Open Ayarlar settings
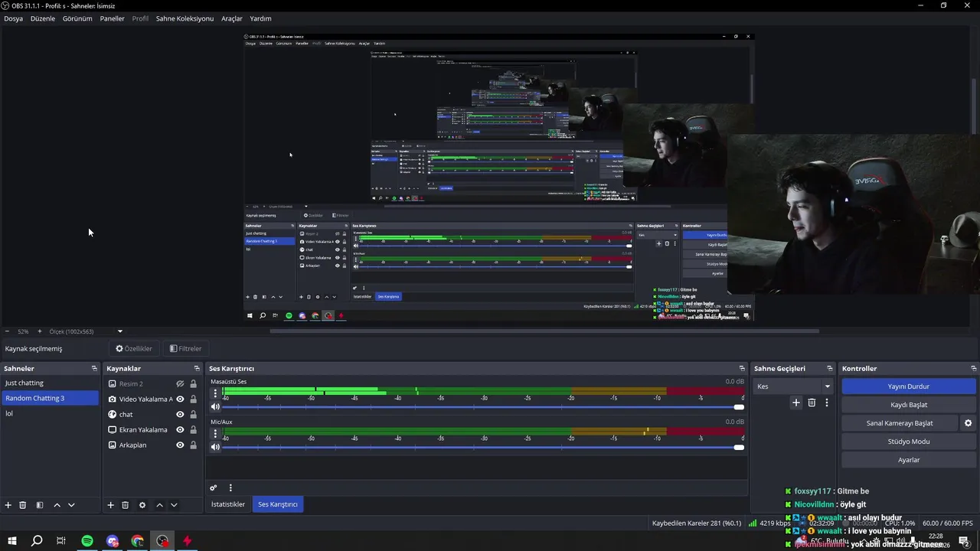Viewport: 980px width, 551px height. tap(909, 460)
